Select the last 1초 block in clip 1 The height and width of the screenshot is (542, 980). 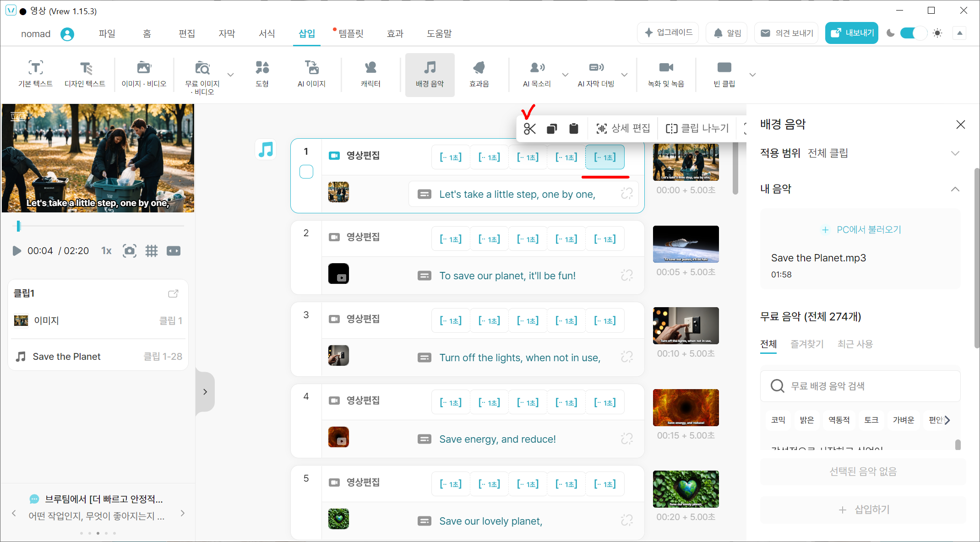(x=604, y=157)
